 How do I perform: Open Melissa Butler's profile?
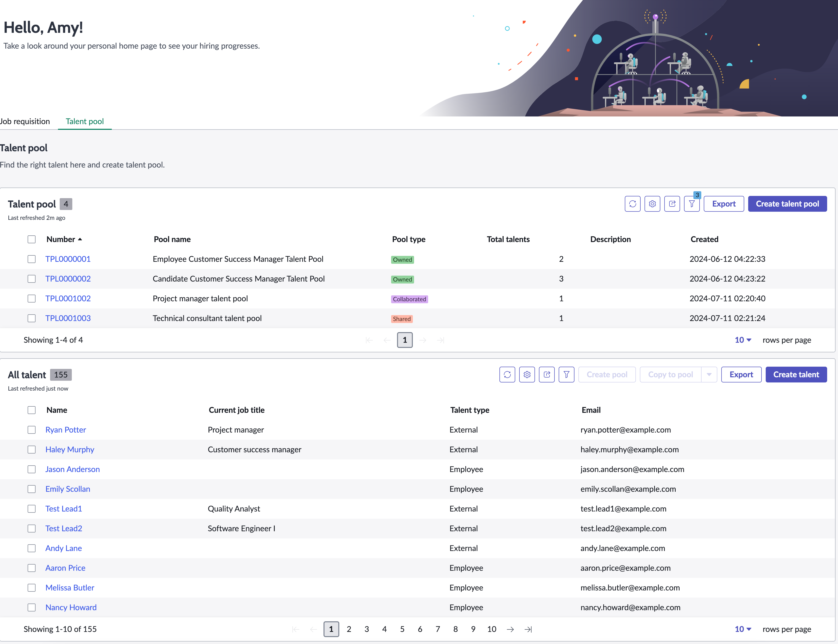70,588
